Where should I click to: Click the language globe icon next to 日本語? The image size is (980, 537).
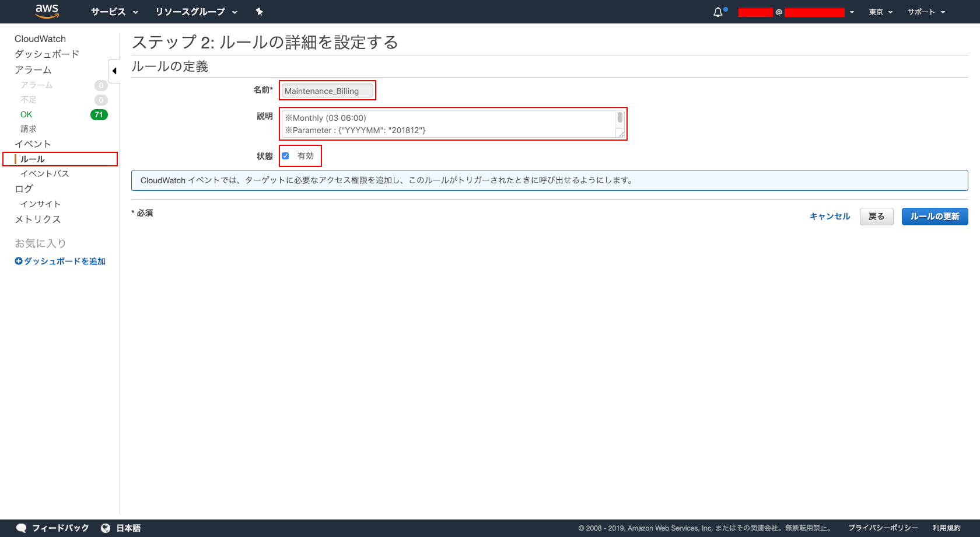pos(104,527)
